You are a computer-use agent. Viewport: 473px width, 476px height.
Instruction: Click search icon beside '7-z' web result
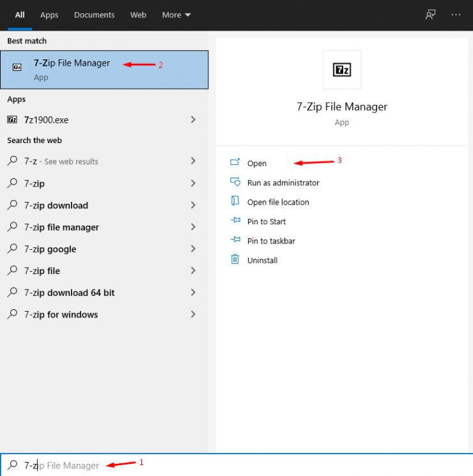[12, 160]
